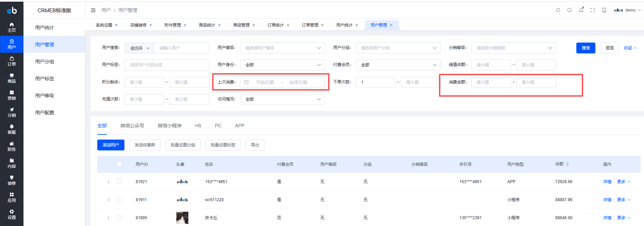The image size is (644, 226).
Task: Close the 系统设置 tab
Action: coord(116,25)
